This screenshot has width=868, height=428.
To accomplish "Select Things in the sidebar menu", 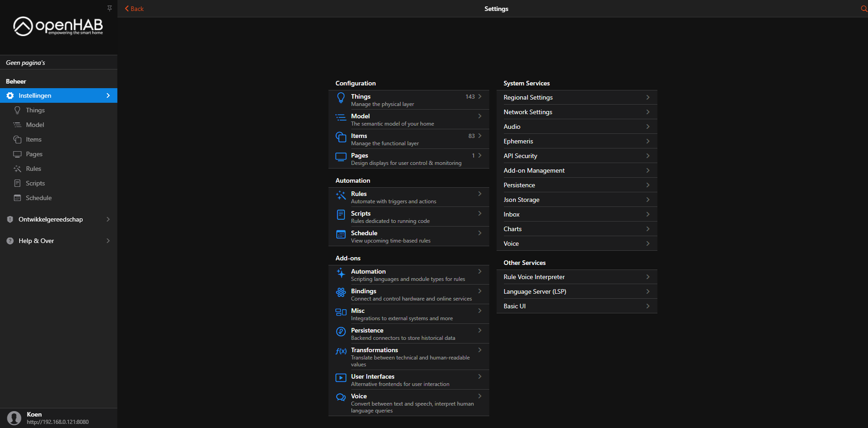I will point(58,110).
